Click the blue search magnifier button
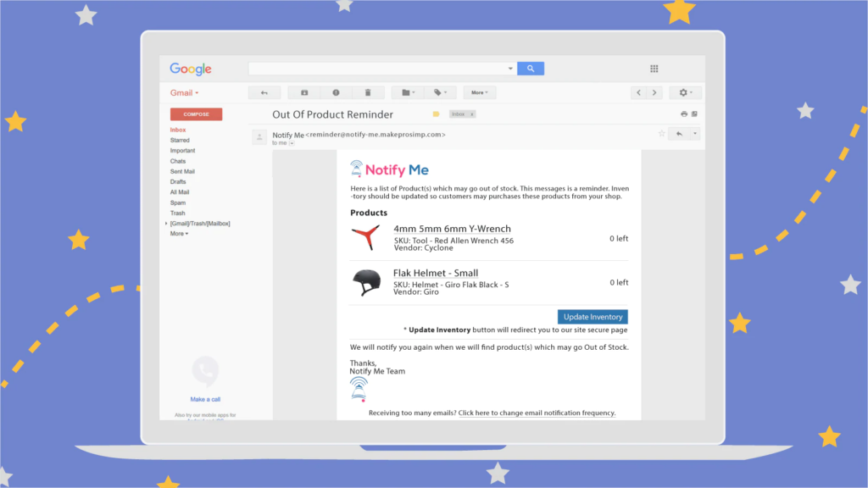 (531, 69)
